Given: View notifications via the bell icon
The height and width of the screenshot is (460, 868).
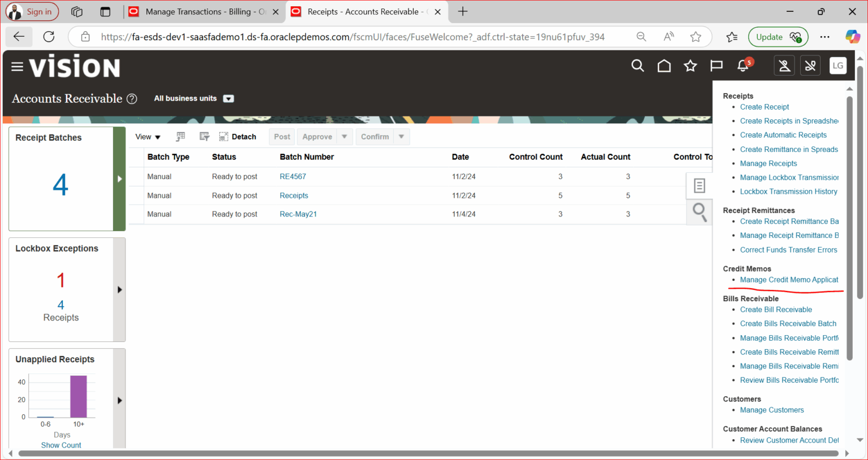Looking at the screenshot, I should pos(743,66).
